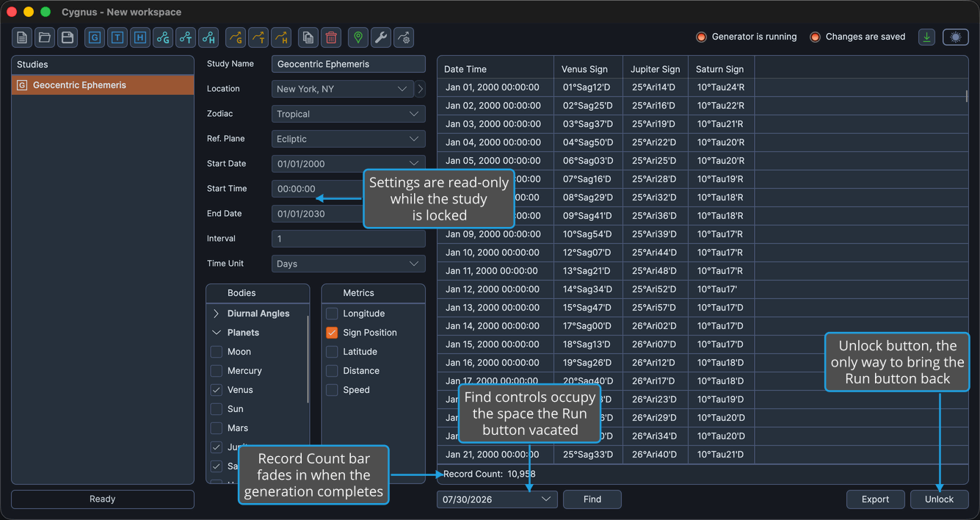Click the Export button

point(875,499)
